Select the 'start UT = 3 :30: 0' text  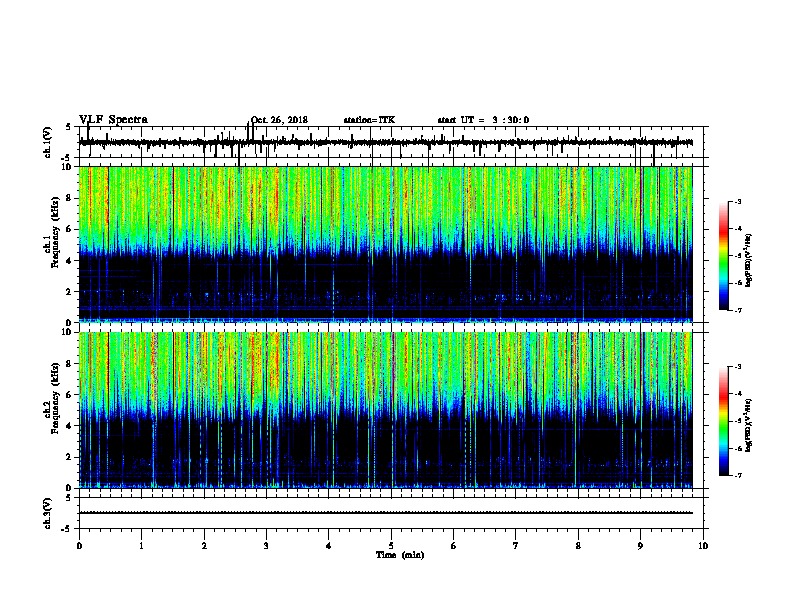coord(483,120)
